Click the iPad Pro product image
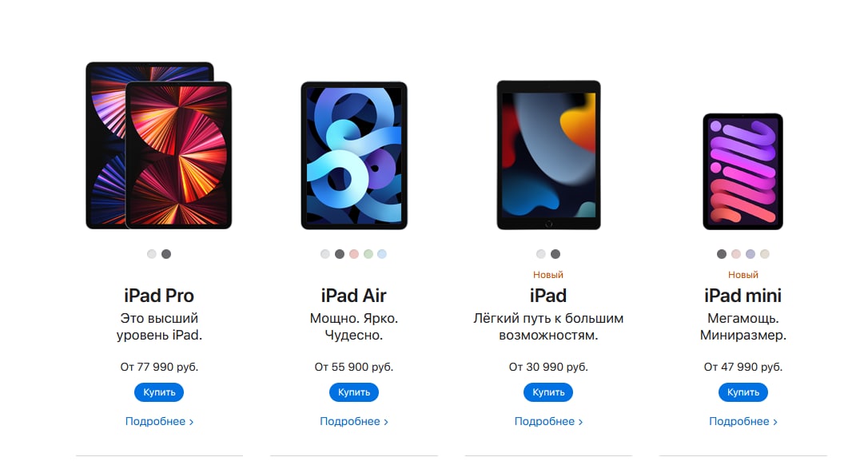This screenshot has width=868, height=469. [x=159, y=145]
